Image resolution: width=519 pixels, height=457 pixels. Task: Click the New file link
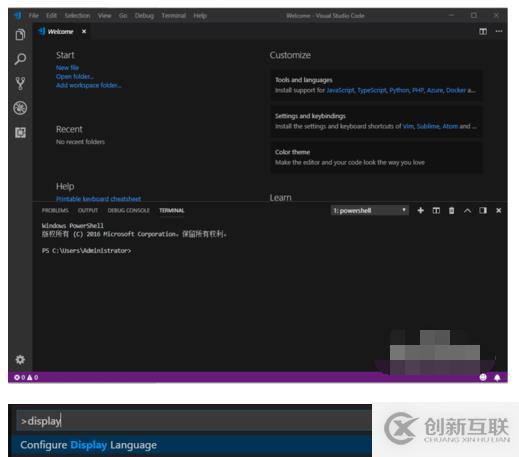[67, 68]
